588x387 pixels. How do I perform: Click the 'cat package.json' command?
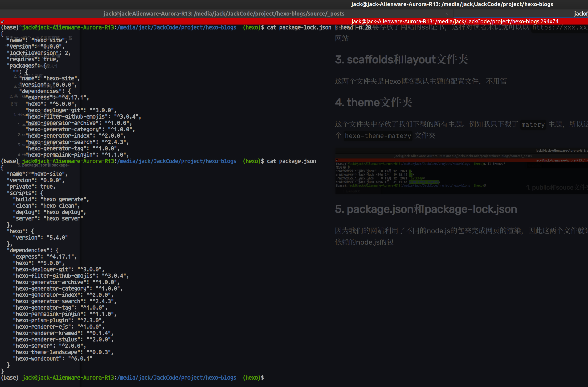(x=291, y=161)
